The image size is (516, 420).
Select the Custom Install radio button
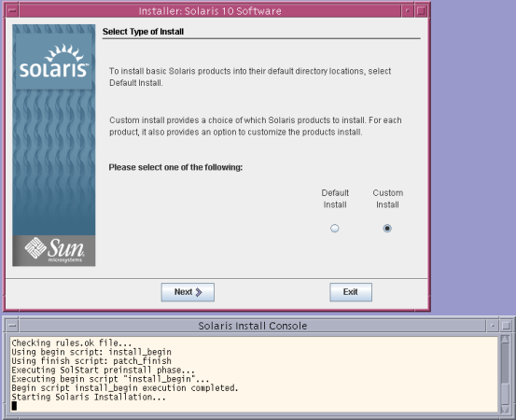387,228
